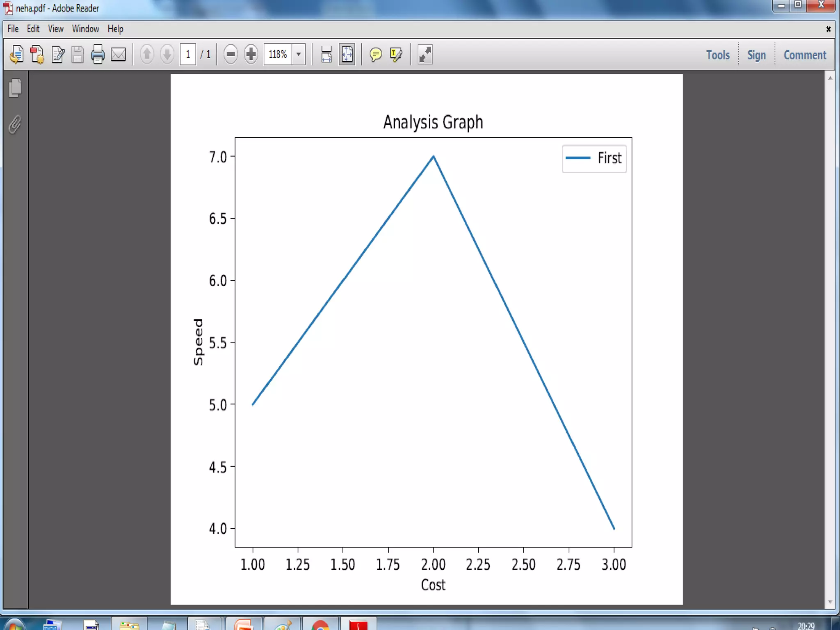This screenshot has height=630, width=840.
Task: Toggle fit one full page view
Action: click(x=347, y=54)
